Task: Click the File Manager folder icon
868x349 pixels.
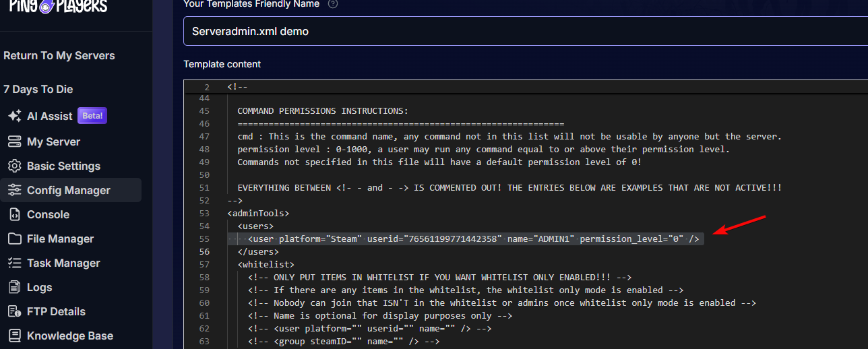Action: pyautogui.click(x=14, y=239)
